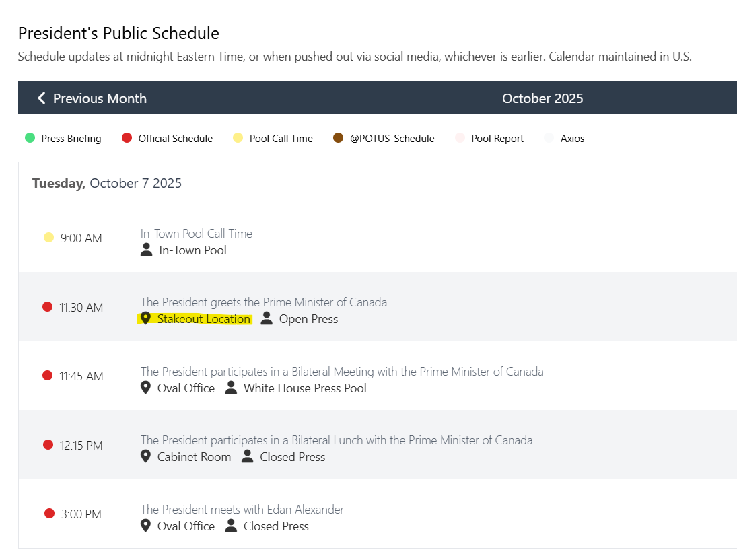Click the red dot at 11:30 AM
The width and height of the screenshot is (737, 560).
pos(48,307)
